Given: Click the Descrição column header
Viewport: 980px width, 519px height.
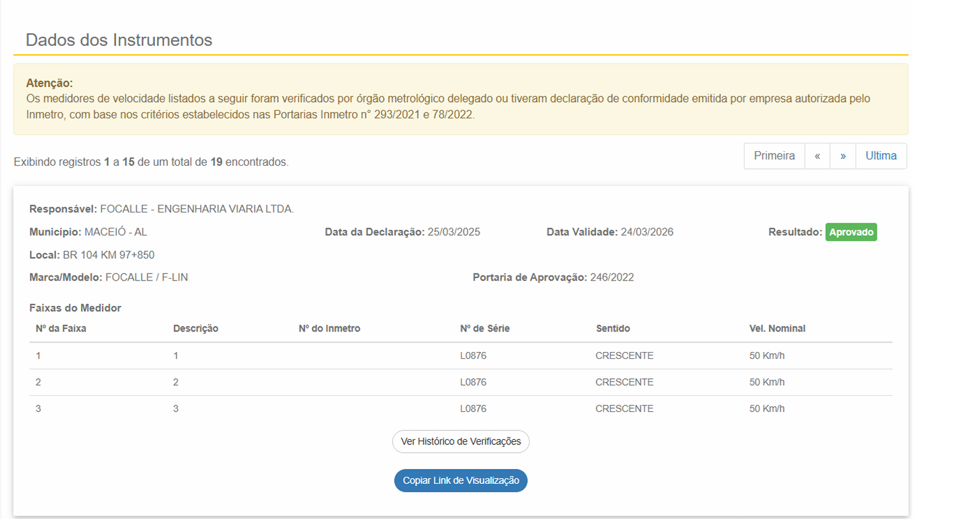Looking at the screenshot, I should 195,328.
